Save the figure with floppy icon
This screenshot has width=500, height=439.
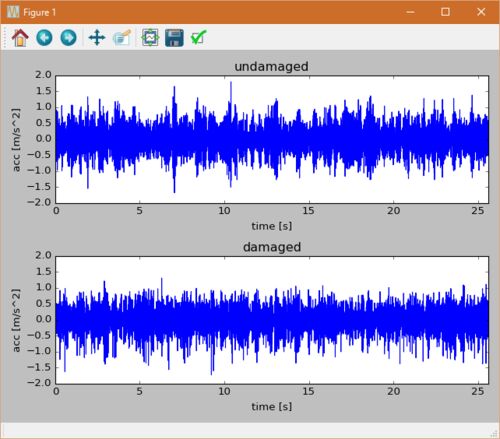[174, 38]
